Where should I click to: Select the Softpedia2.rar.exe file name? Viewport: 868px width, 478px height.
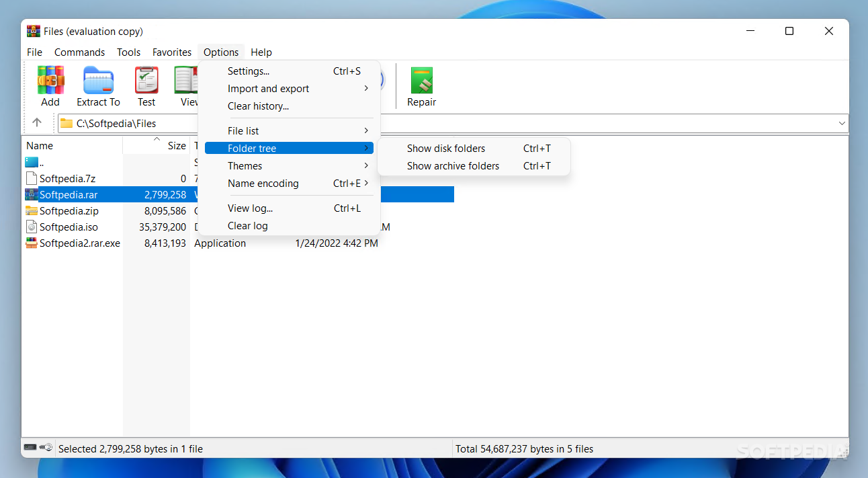(x=80, y=243)
